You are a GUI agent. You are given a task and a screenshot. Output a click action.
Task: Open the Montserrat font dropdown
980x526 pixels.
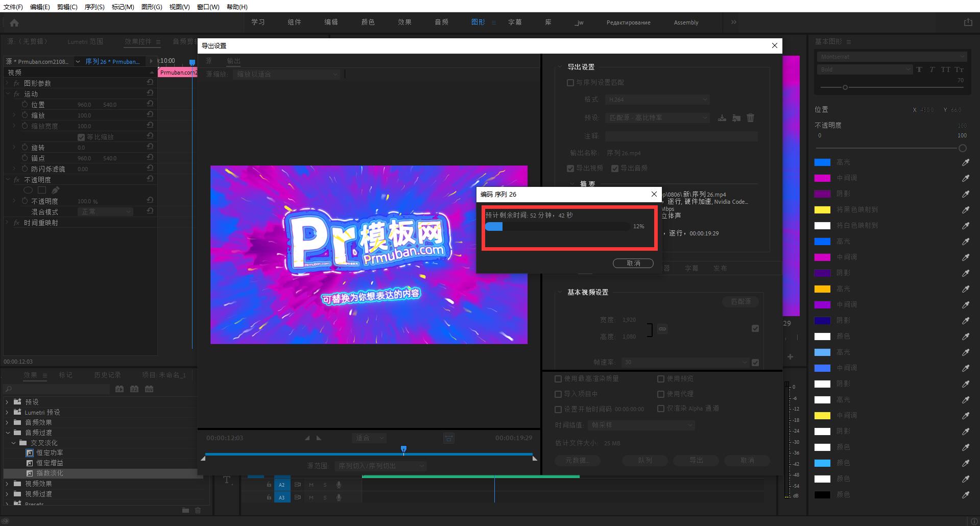tap(892, 57)
